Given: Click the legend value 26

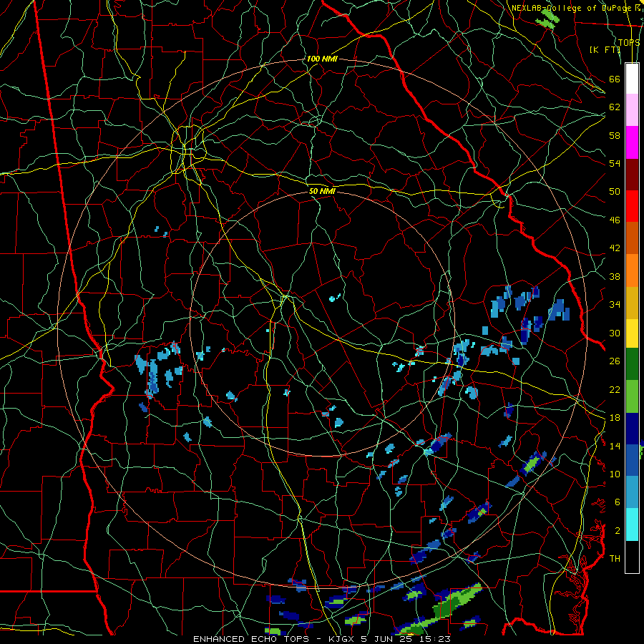Looking at the screenshot, I should click(615, 361).
